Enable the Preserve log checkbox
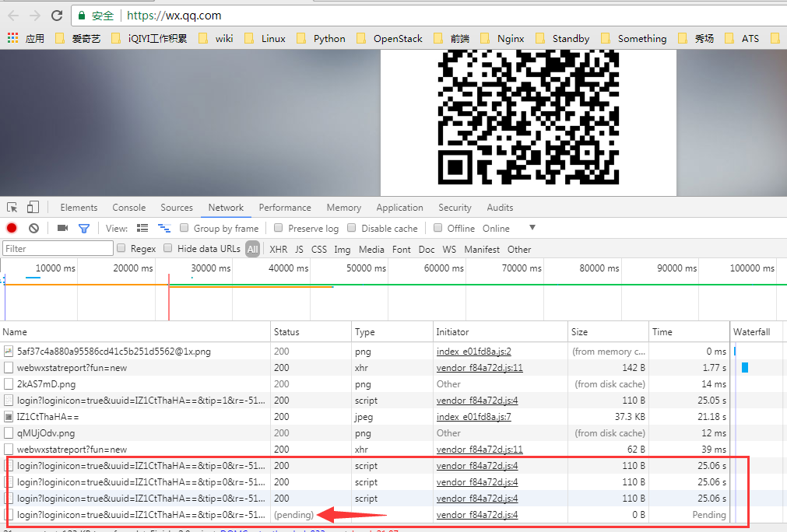This screenshot has height=532, width=787. tap(278, 228)
